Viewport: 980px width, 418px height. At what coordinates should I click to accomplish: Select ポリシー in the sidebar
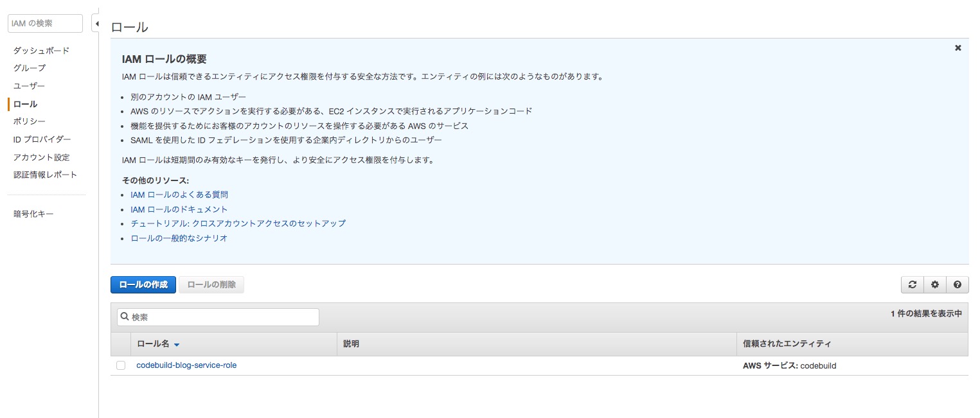(30, 121)
